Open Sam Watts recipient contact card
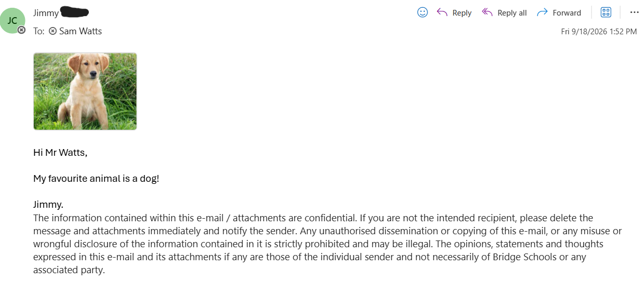Viewport: 644px width, 281px height. pos(81,31)
